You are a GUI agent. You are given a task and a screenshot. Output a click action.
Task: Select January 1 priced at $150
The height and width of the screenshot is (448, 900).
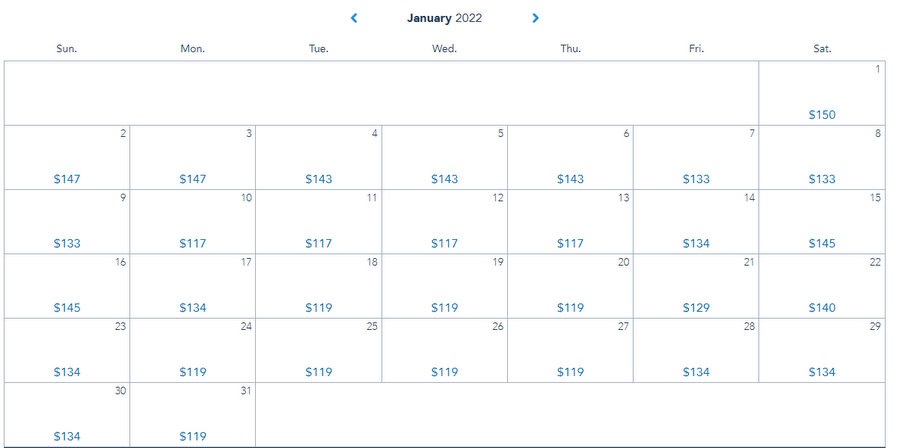[822, 94]
